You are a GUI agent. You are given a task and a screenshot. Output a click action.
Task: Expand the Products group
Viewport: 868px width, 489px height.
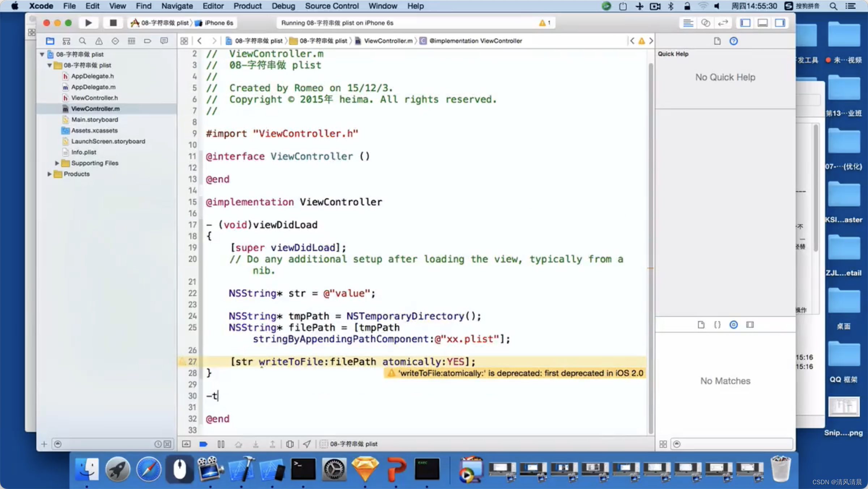(49, 174)
